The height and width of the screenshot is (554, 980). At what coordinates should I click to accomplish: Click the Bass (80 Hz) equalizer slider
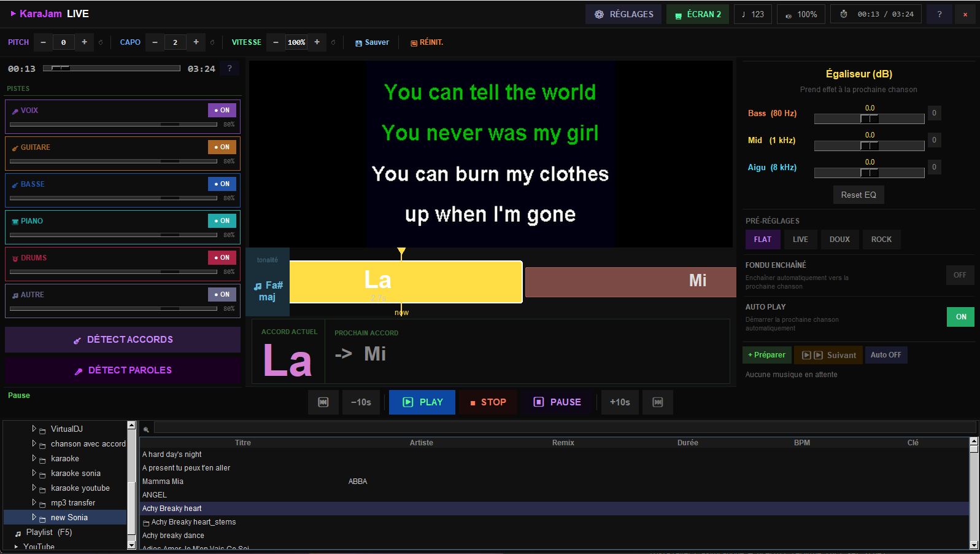[x=869, y=119]
